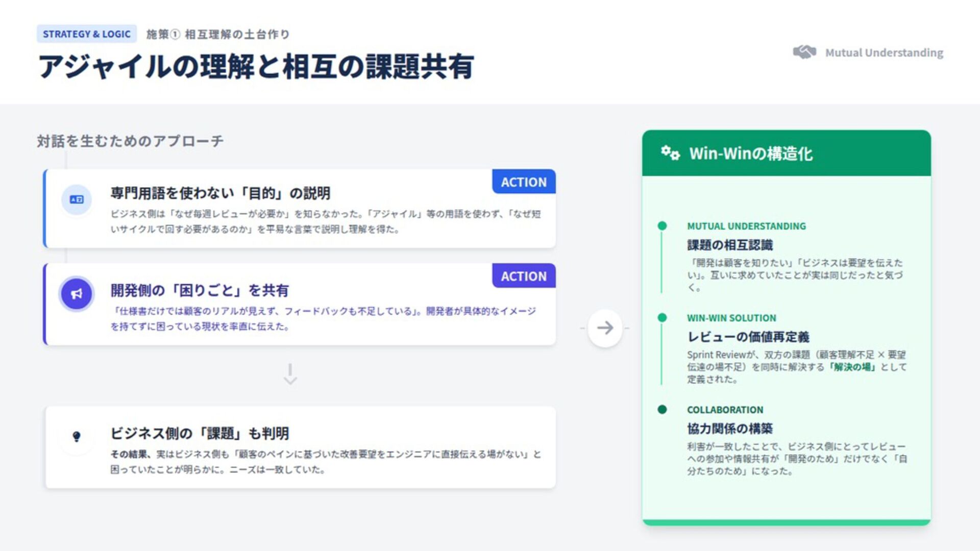Click the megaphone icon in purple circle
This screenshot has height=551, width=980.
(x=77, y=294)
